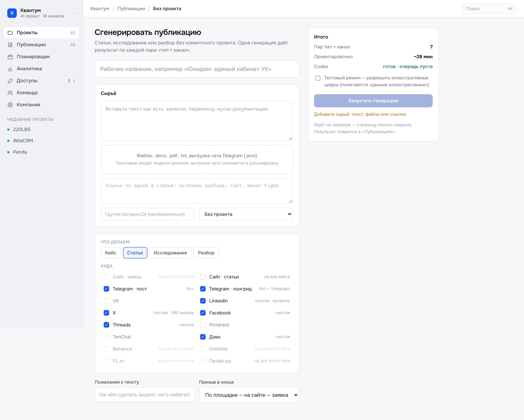Open Проекты via its folder icon
This screenshot has height=420, width=524.
pos(10,33)
